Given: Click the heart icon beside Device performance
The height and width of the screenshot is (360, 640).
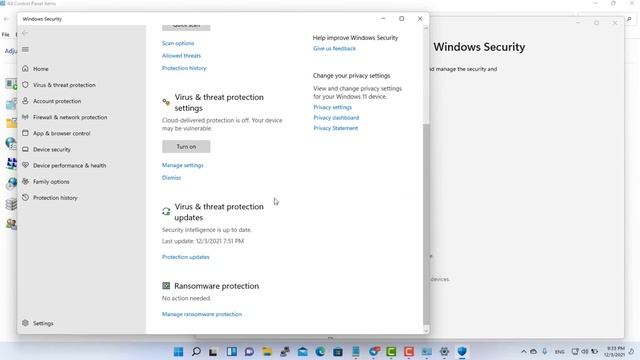Looking at the screenshot, I should tap(25, 165).
